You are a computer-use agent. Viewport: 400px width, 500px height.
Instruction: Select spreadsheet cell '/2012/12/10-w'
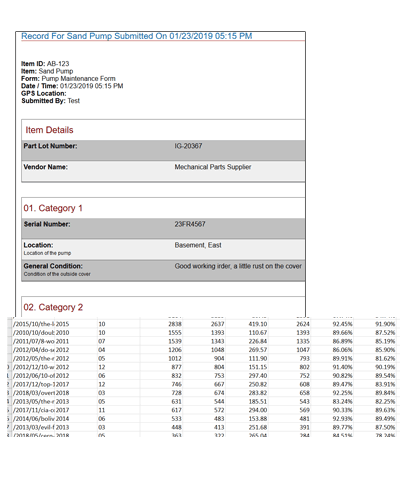[34, 367]
